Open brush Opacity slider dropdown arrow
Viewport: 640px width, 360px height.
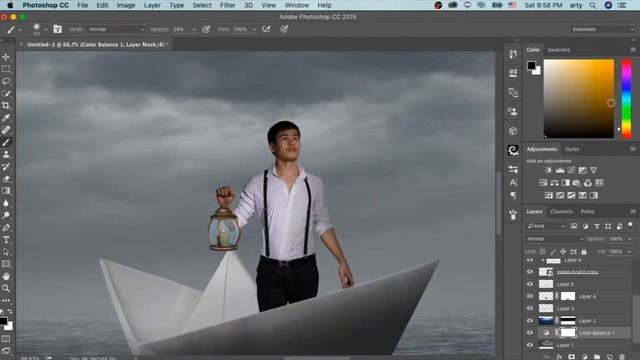click(193, 29)
